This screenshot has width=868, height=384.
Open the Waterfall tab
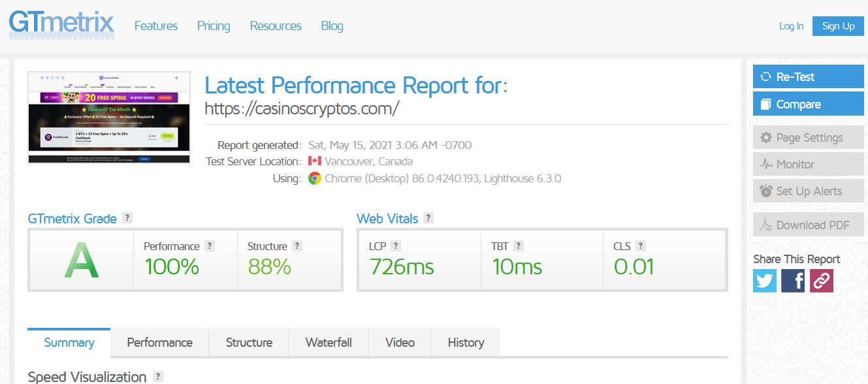click(x=329, y=342)
